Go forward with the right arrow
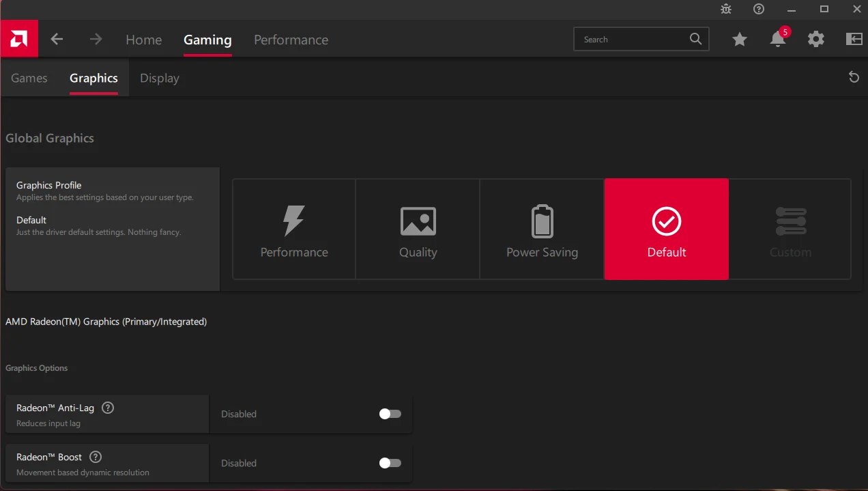 click(96, 39)
